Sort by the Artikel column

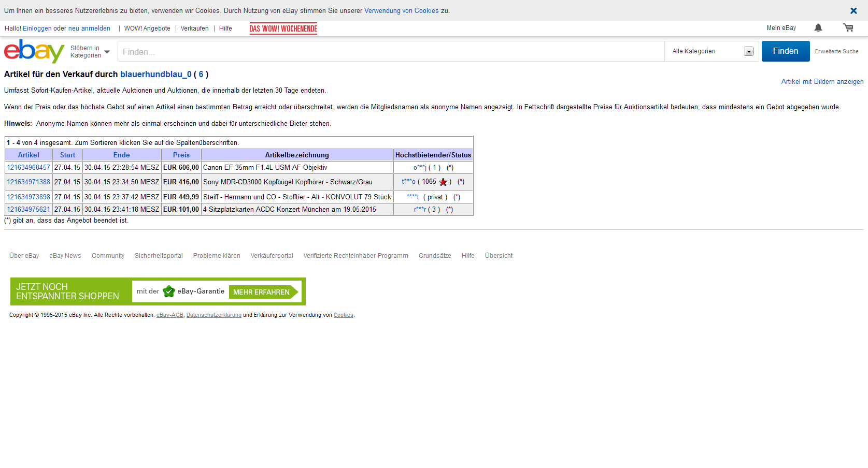pos(29,155)
